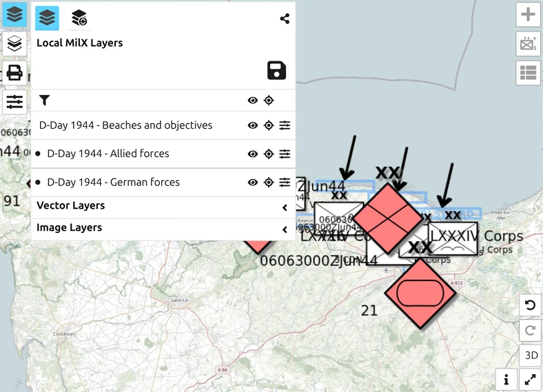
Task: Open settings for Beaches and objectives layer
Action: click(x=285, y=125)
